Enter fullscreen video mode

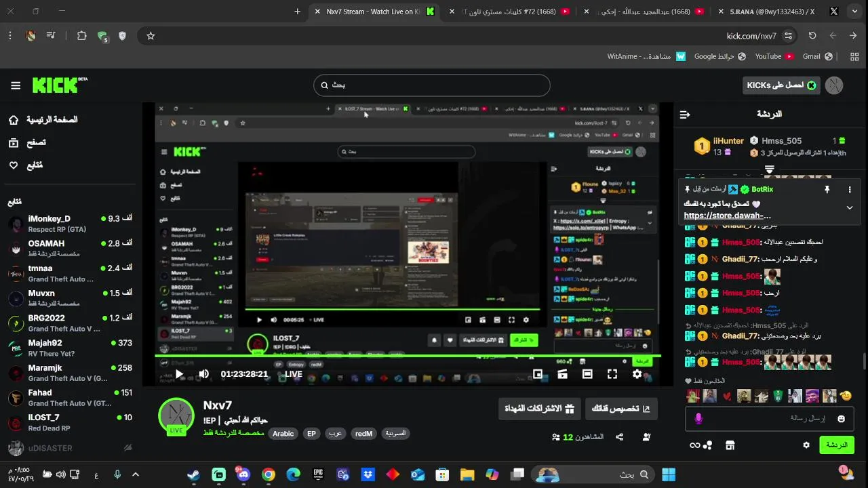612,374
